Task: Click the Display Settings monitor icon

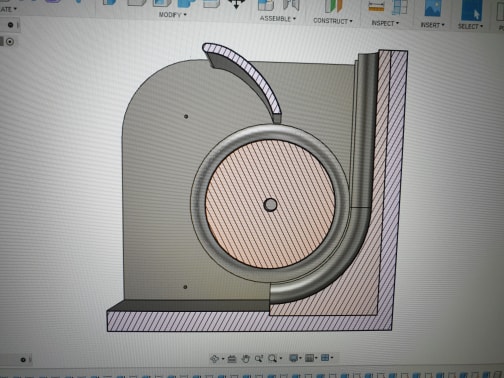Action: click(293, 358)
